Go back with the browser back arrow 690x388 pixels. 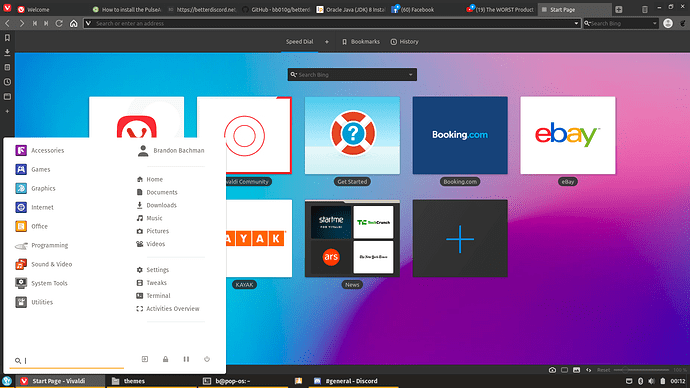click(x=7, y=23)
